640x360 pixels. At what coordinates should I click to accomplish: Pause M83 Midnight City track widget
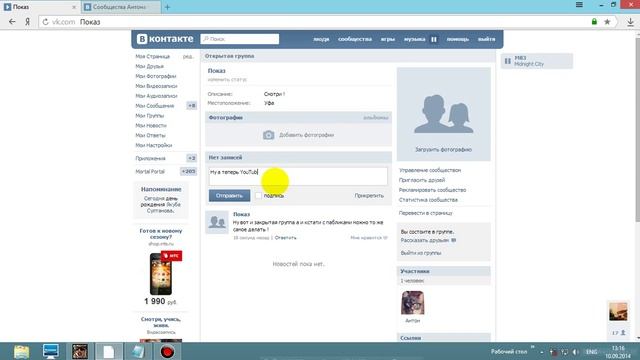point(508,61)
